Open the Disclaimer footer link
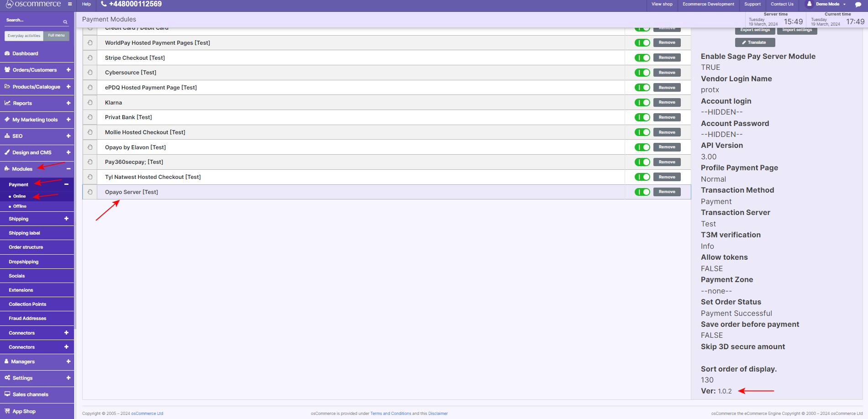 pyautogui.click(x=438, y=414)
